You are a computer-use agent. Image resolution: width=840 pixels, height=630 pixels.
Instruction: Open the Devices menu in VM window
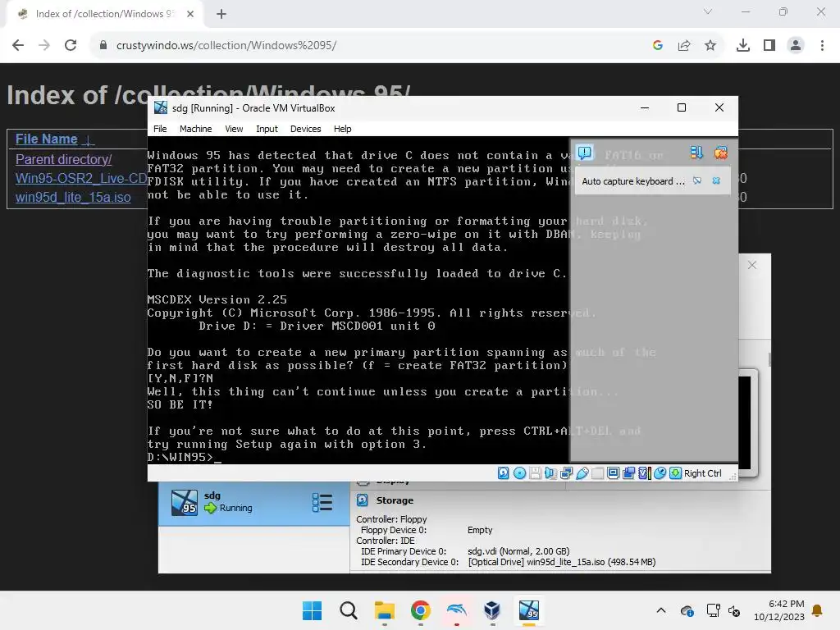click(x=305, y=129)
